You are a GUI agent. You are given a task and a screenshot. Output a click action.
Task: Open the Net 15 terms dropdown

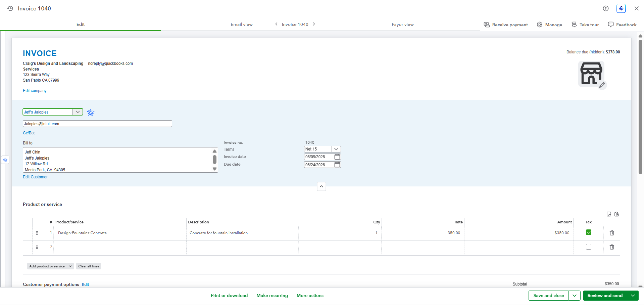[336, 149]
